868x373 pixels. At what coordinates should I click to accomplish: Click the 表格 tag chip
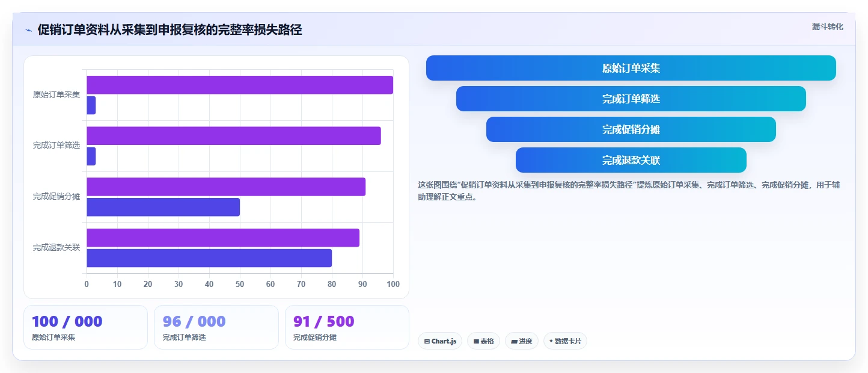coord(483,341)
